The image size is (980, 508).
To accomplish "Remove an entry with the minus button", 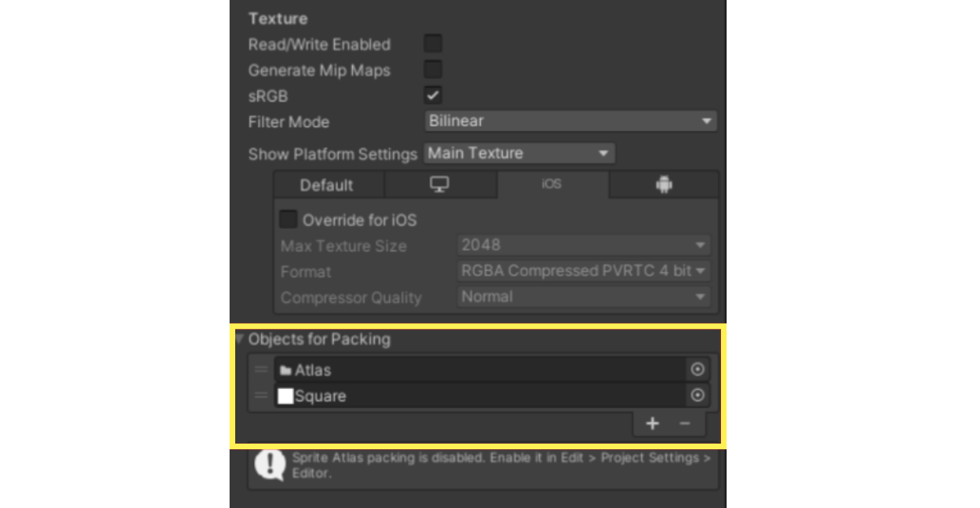I will (686, 423).
